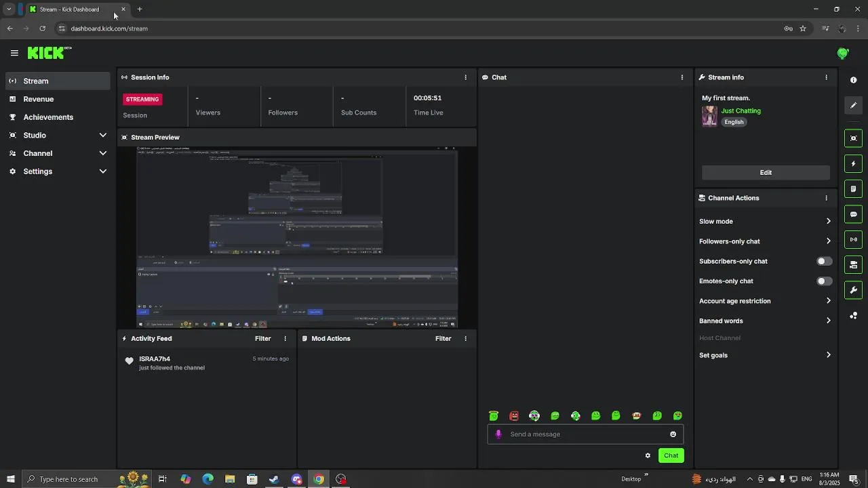This screenshot has height=488, width=868.
Task: Open Channel Actions three-dot options
Action: (826, 198)
